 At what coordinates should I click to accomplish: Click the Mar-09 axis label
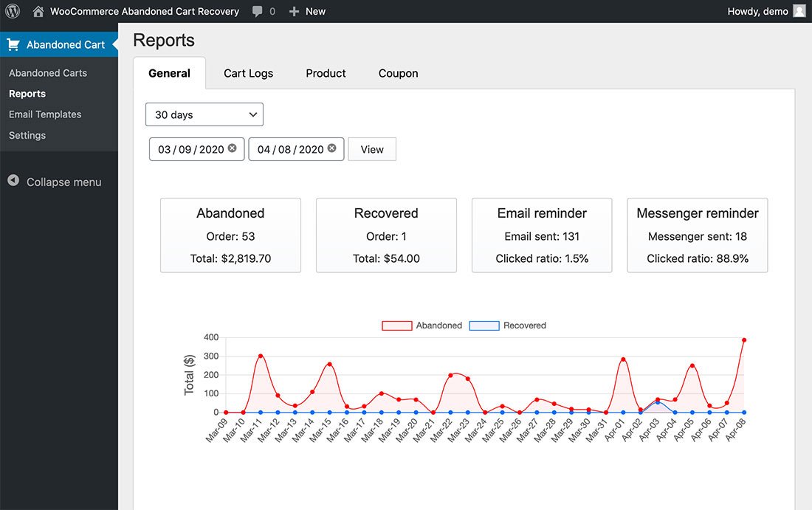pyautogui.click(x=216, y=430)
